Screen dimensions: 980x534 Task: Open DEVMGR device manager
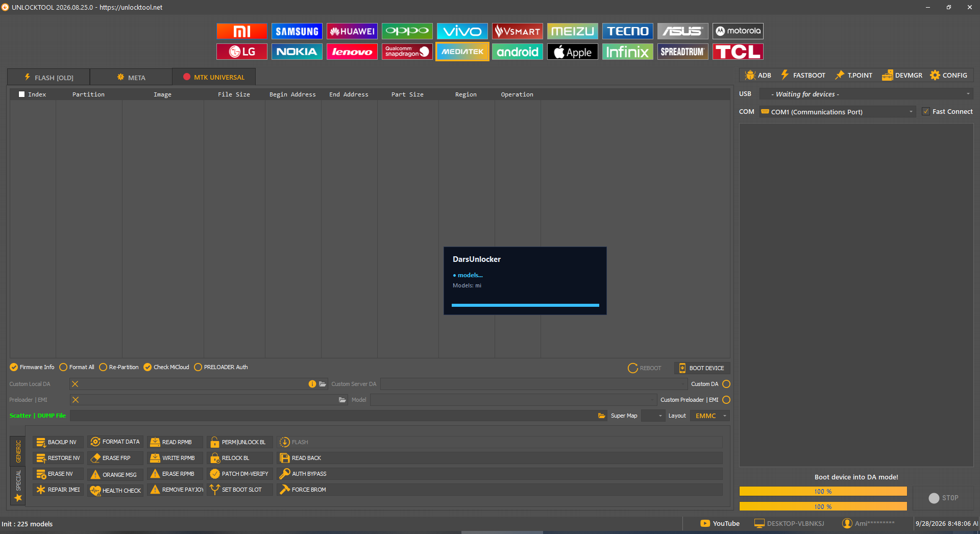click(x=902, y=75)
